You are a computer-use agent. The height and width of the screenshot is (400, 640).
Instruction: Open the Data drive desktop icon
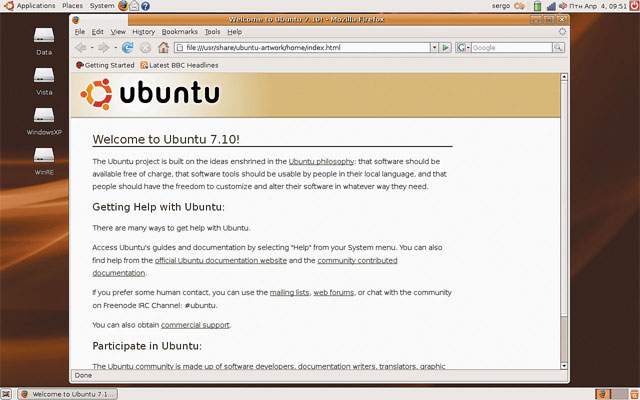click(44, 41)
